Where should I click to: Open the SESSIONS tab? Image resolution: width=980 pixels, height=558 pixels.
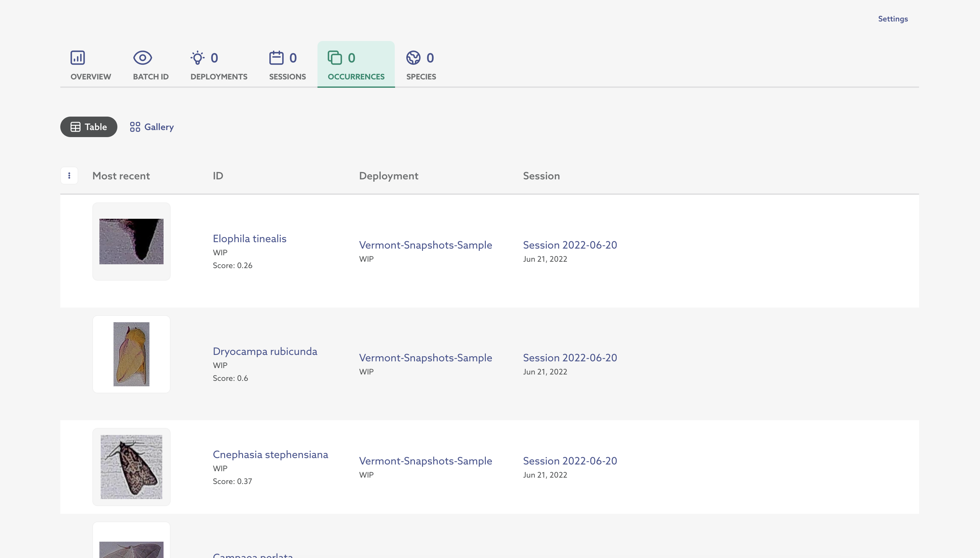click(x=287, y=76)
